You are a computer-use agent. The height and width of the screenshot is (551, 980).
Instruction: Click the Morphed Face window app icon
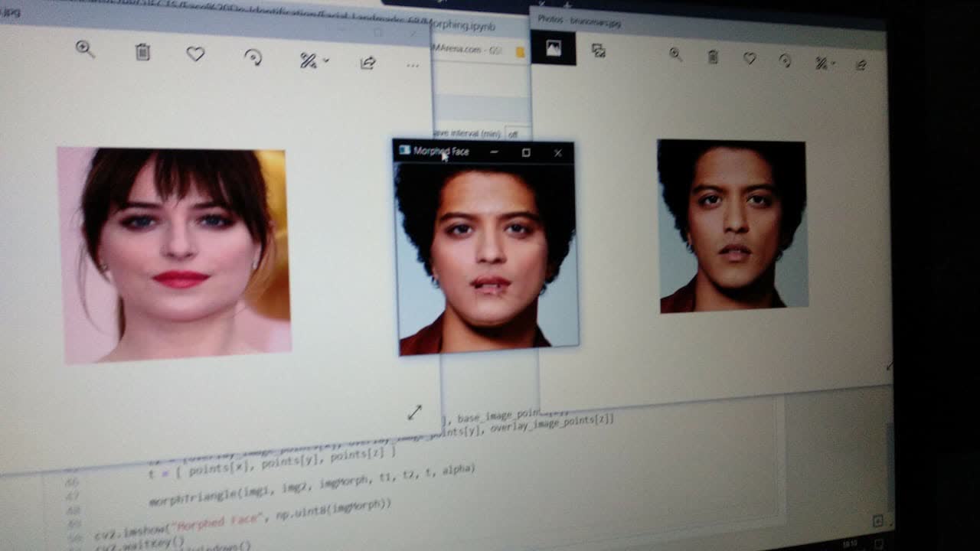click(x=405, y=150)
